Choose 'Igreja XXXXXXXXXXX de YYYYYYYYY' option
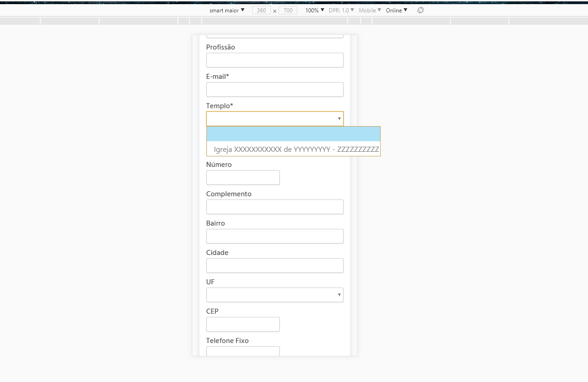 (x=294, y=149)
